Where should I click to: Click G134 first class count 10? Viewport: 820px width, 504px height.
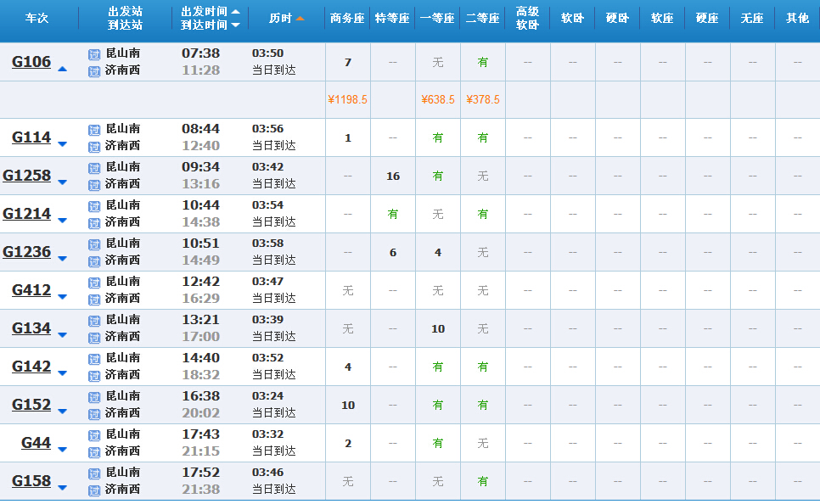click(438, 329)
